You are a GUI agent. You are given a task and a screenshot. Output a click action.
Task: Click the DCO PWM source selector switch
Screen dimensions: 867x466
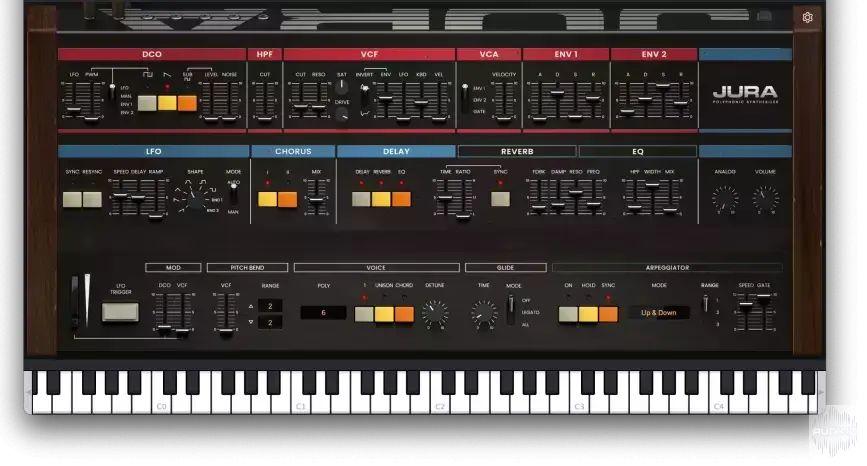click(112, 93)
